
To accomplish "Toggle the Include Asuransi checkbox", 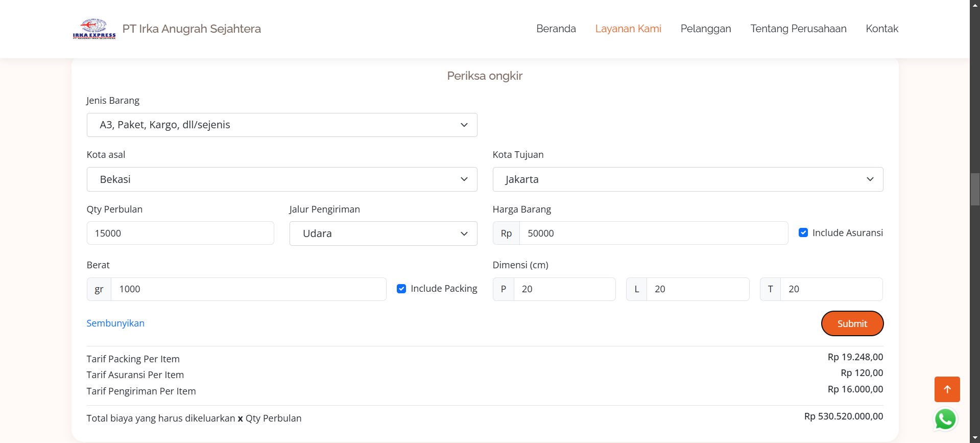I will pos(803,232).
